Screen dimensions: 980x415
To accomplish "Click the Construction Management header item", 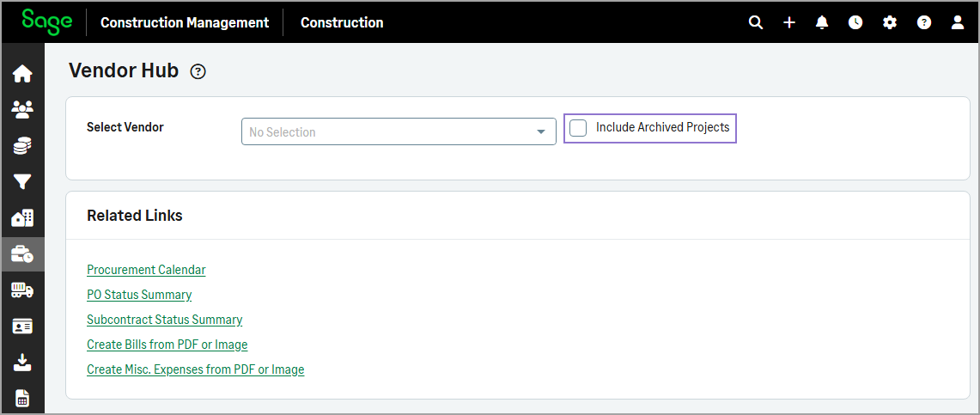I will coord(185,22).
